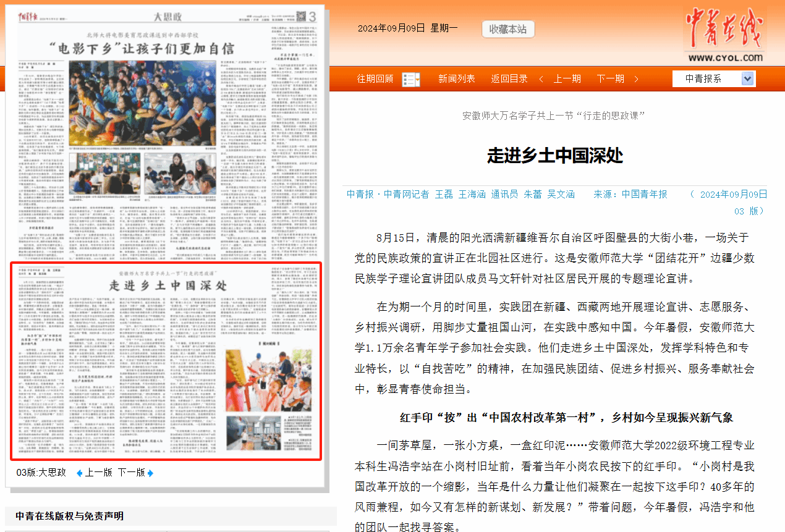The width and height of the screenshot is (785, 532).
Task: Click the left arrow beside 上一版
Action: 79,473
